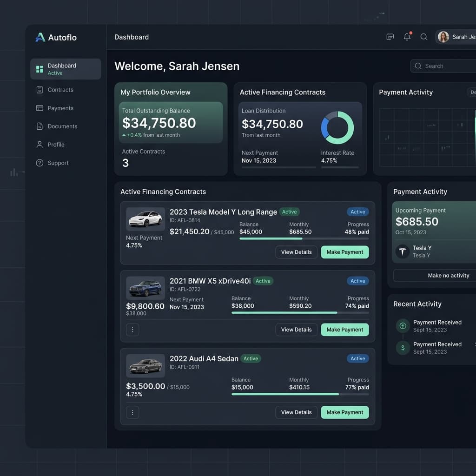Click the BMW X5 car thumbnail

(145, 288)
